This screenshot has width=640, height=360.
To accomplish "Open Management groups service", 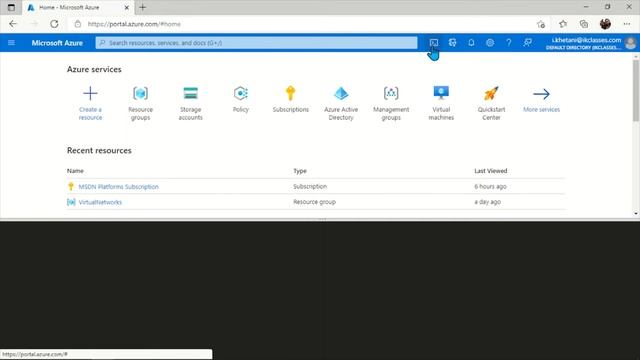I will point(391,103).
